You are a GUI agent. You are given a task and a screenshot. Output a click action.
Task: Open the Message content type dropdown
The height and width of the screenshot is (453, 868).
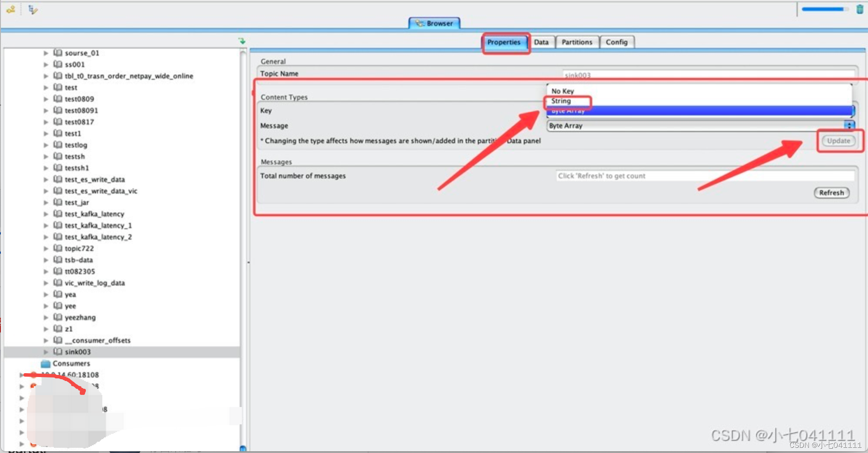(700, 126)
